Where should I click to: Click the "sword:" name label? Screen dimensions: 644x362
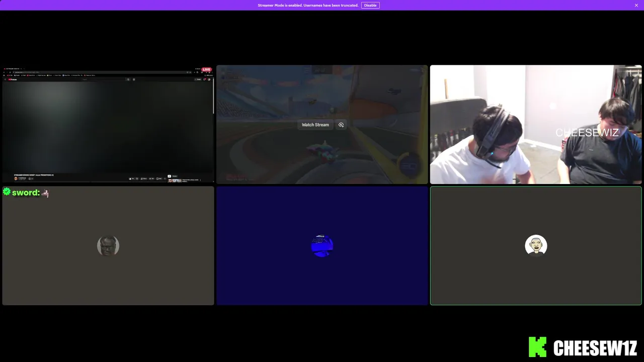coord(26,193)
